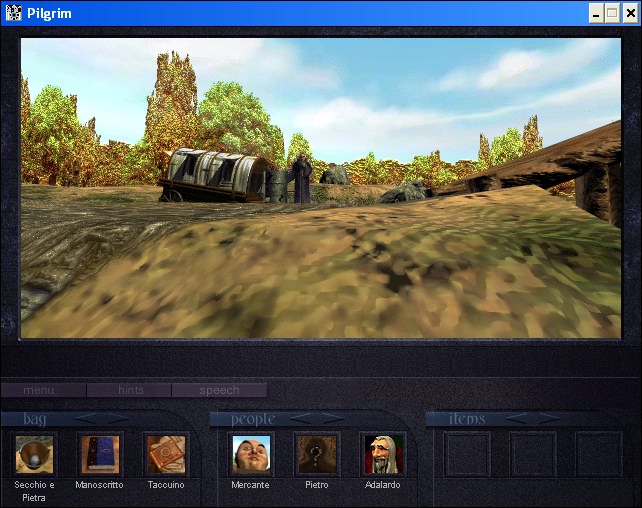Select the Manoscritto book in the bag
The width and height of the screenshot is (642, 508).
(x=100, y=454)
